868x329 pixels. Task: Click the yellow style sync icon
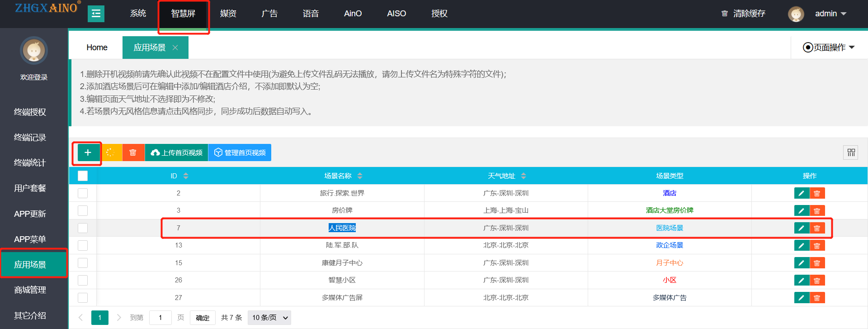click(111, 153)
